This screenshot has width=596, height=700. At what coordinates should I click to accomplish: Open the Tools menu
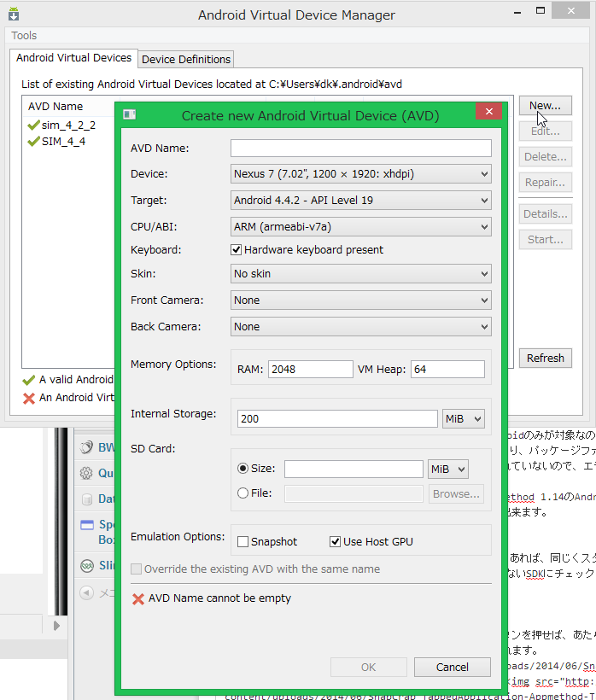tap(24, 36)
